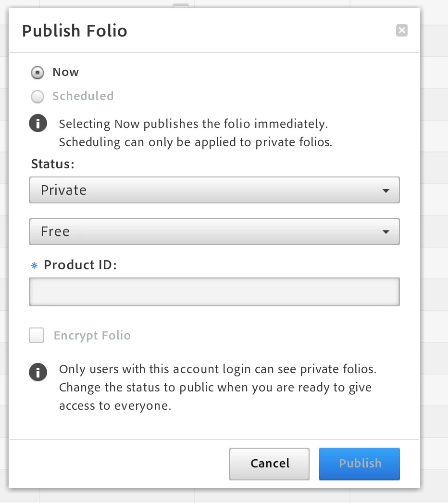Click the Product ID label
448x503 pixels.
80,265
